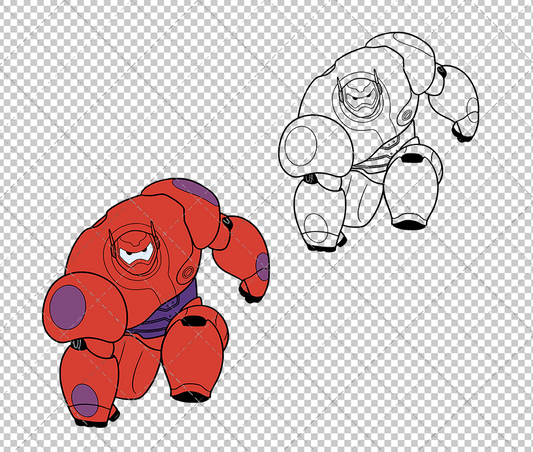
Task: Select the red colored armored robot illustration
Action: (x=156, y=302)
